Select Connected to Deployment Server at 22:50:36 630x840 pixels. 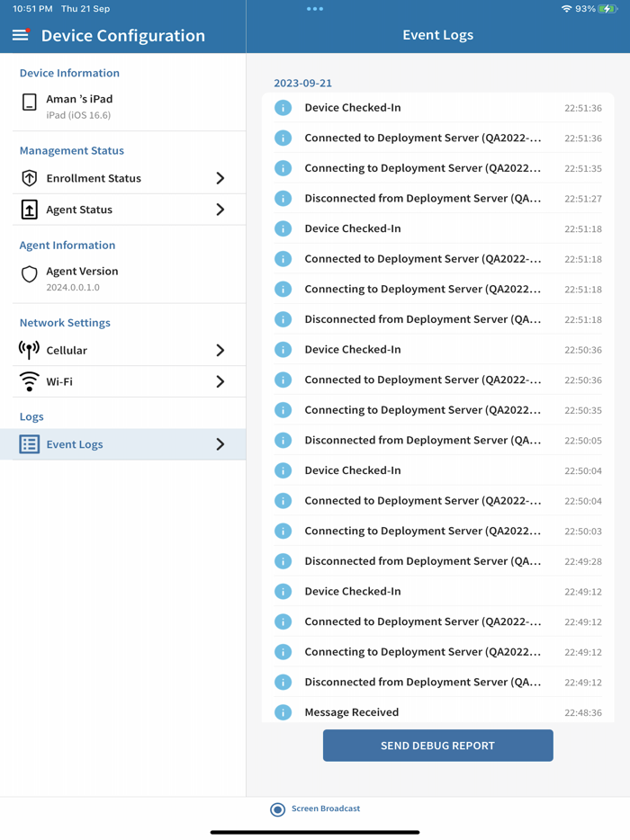[x=438, y=380]
